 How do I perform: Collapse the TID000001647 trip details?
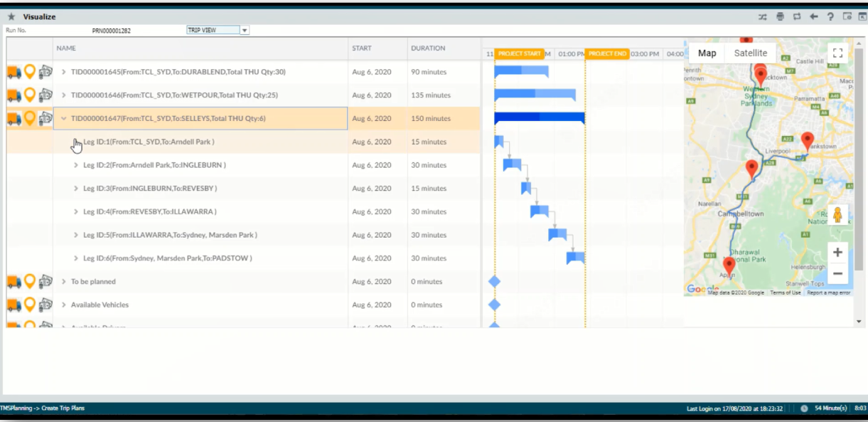point(63,118)
